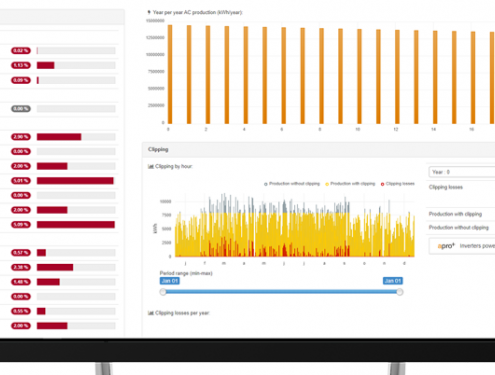Image resolution: width=495 pixels, height=375 pixels.
Task: Click the gray 0.00 % badge
Action: coord(21,109)
